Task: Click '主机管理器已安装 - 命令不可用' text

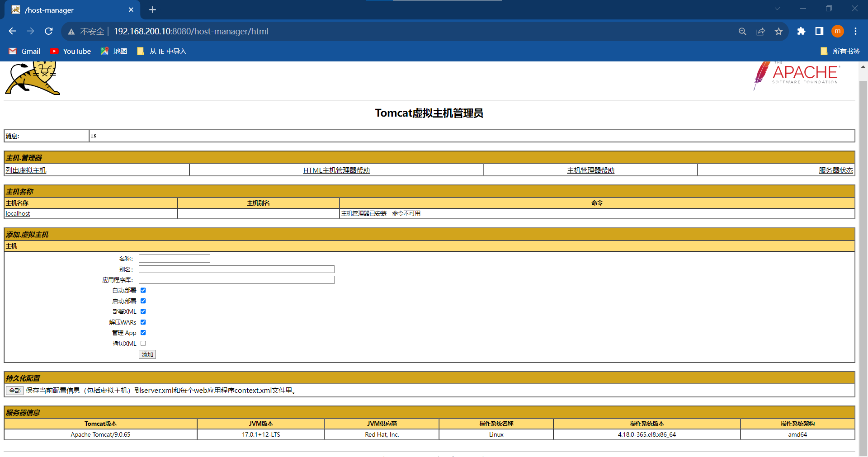Action: [x=381, y=213]
